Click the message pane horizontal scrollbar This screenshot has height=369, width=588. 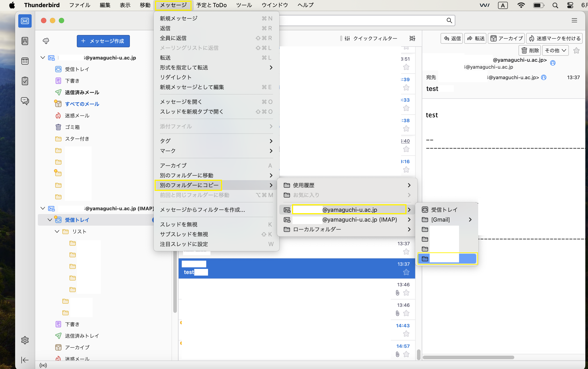[468, 357]
